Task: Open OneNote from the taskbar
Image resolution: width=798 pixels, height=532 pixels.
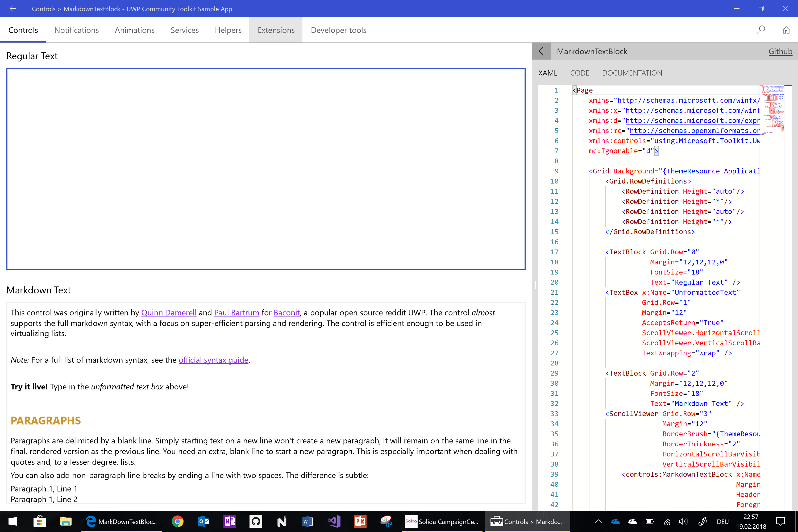Action: pyautogui.click(x=230, y=521)
